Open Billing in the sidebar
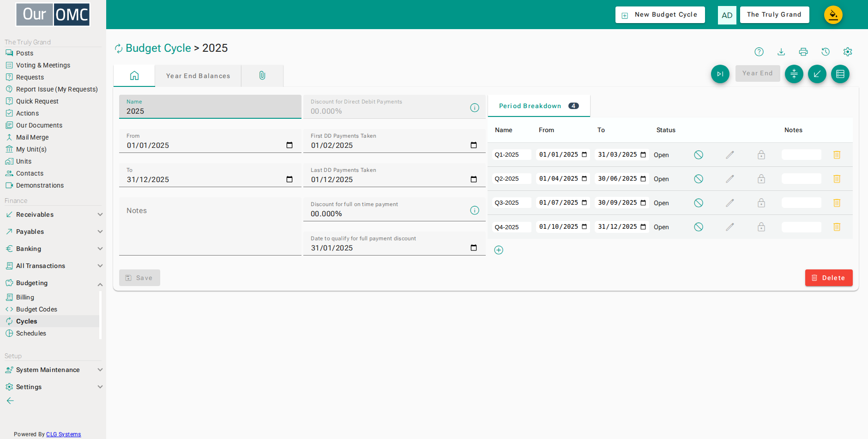 click(x=25, y=297)
